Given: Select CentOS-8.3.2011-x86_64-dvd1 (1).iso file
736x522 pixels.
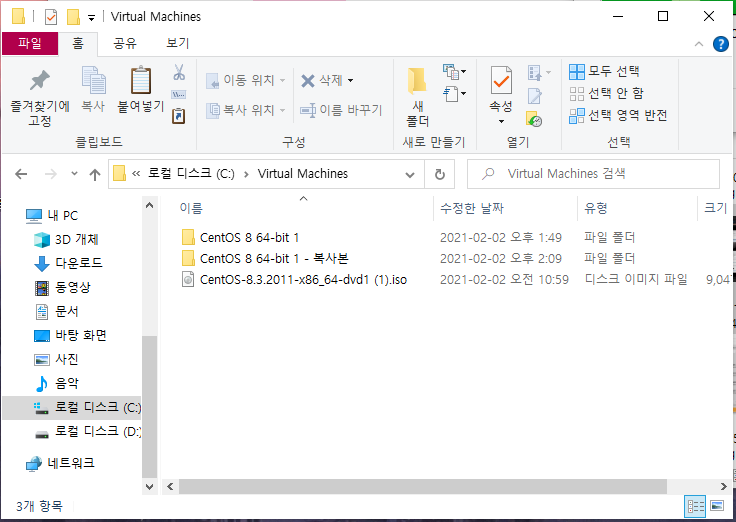Looking at the screenshot, I should 294,280.
